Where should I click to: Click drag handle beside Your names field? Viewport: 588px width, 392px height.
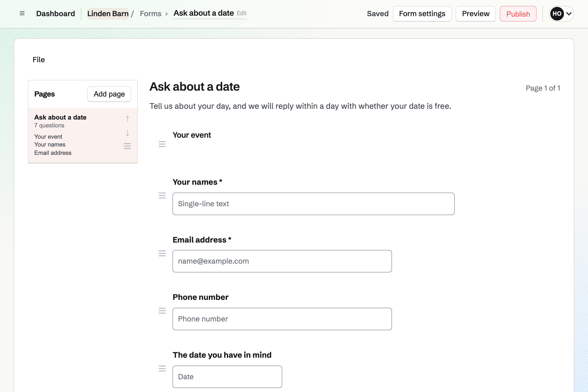(x=162, y=196)
